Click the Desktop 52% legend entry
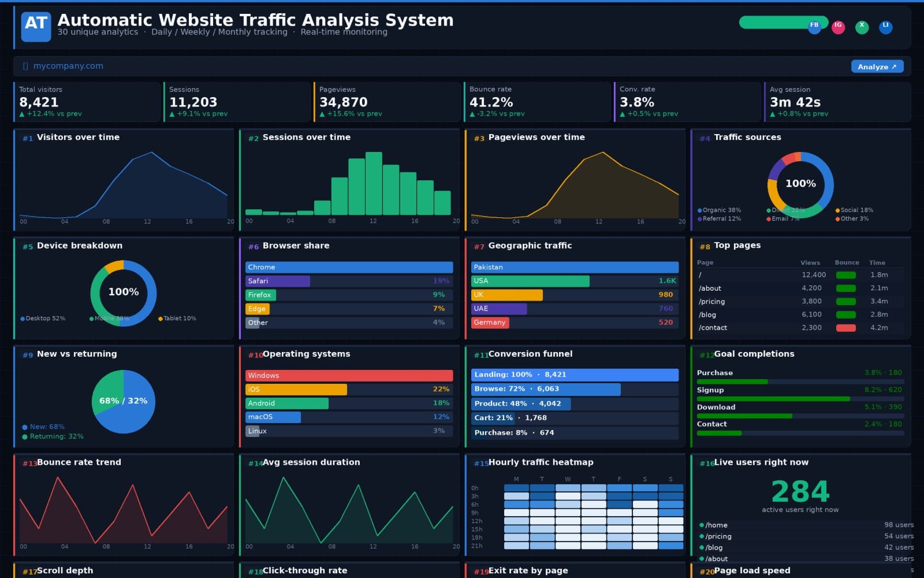 coord(43,318)
